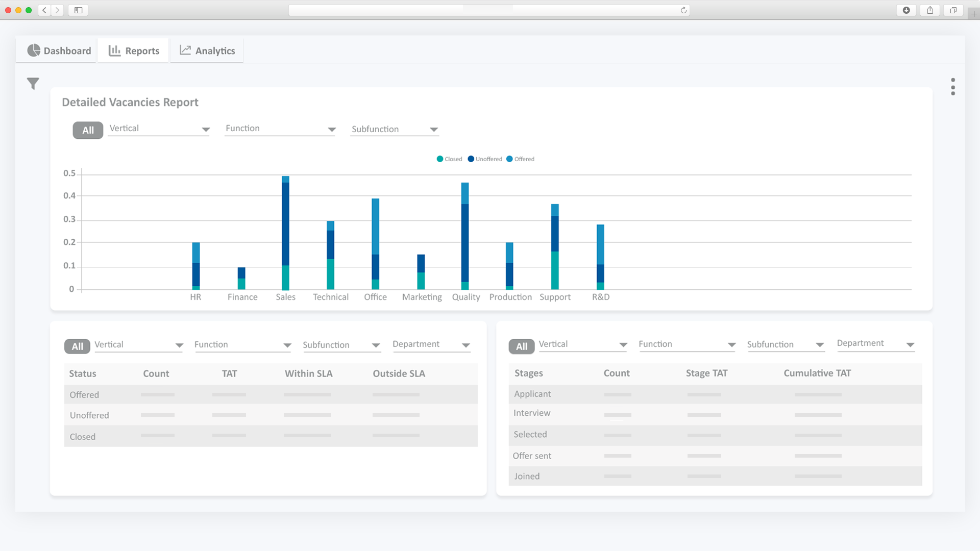The height and width of the screenshot is (551, 980).
Task: Click the Offered row in Status table
Action: [x=84, y=394]
